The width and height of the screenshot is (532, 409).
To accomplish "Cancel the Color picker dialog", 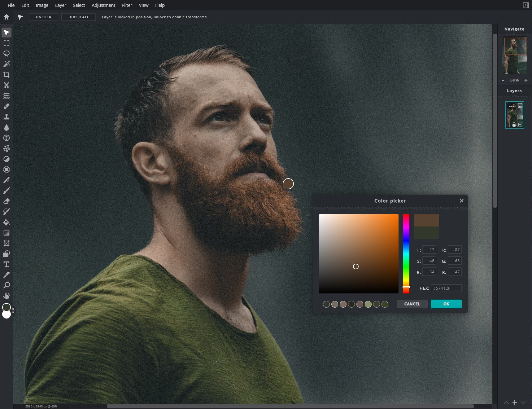I will tap(412, 304).
